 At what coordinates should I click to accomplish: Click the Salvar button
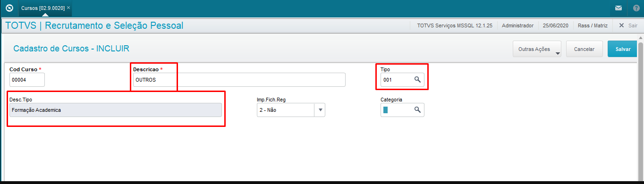(x=623, y=49)
